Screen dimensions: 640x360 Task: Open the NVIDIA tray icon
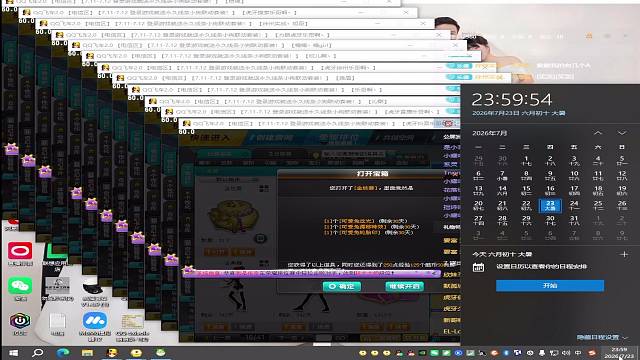422,353
